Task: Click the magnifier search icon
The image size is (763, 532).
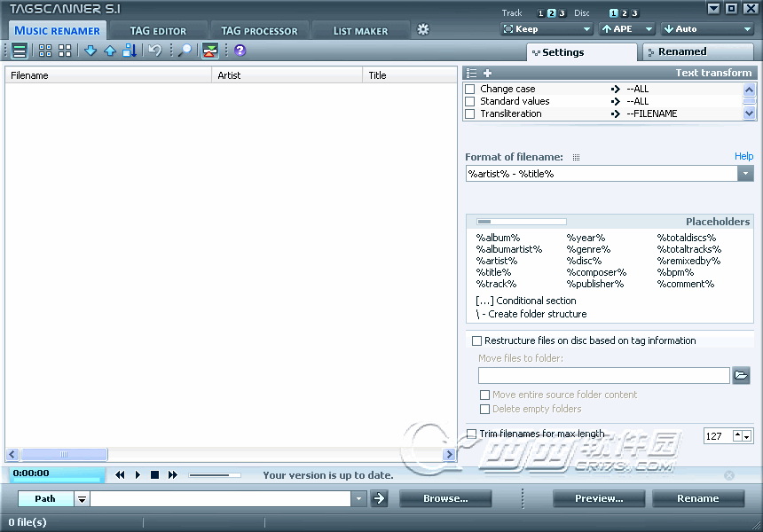Action: [184, 51]
